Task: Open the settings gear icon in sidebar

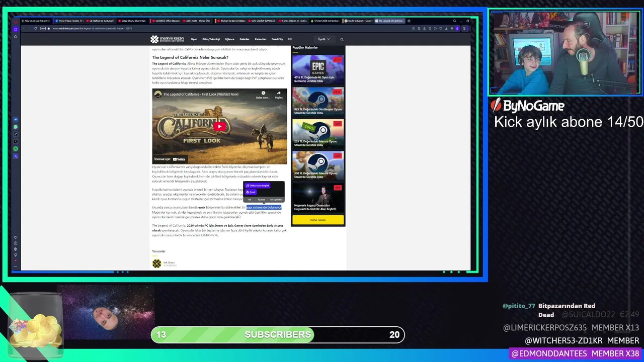Action: pos(16,249)
